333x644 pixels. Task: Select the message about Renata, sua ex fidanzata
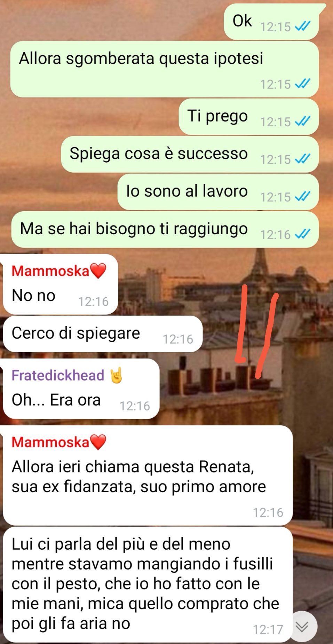148,476
